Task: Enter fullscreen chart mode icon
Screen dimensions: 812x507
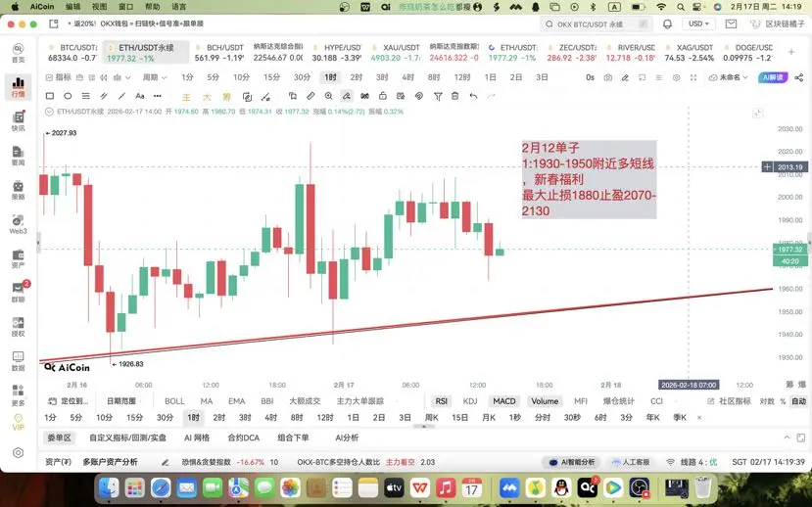Action: tap(693, 77)
